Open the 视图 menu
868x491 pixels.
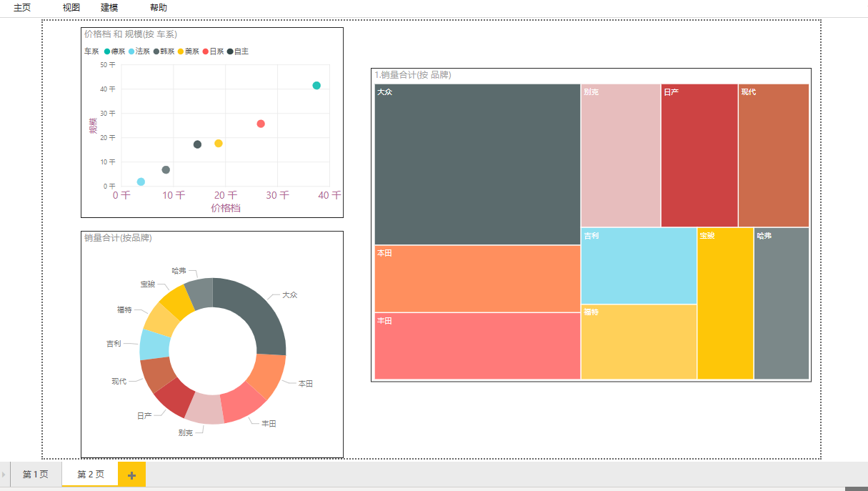[x=71, y=8]
